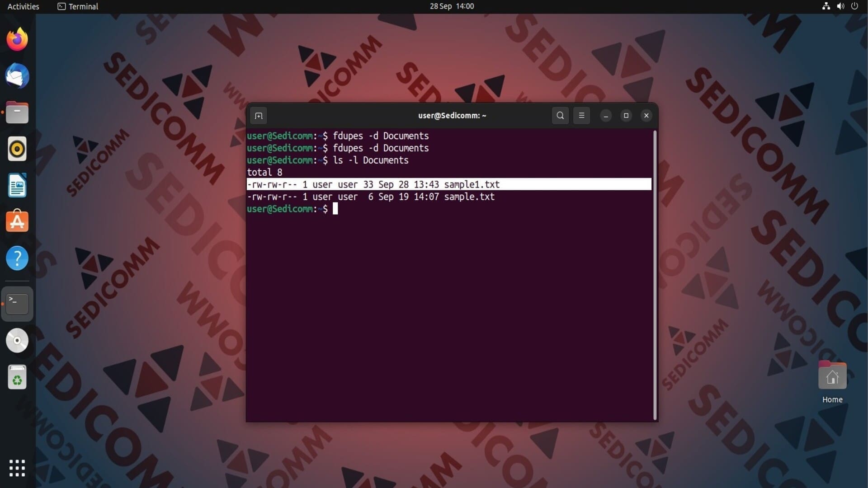Open a new terminal tab
Screen dimensions: 868x488
(x=259, y=116)
